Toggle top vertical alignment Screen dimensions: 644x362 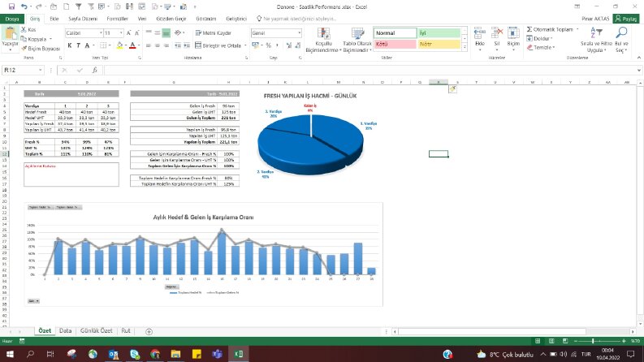click(149, 32)
